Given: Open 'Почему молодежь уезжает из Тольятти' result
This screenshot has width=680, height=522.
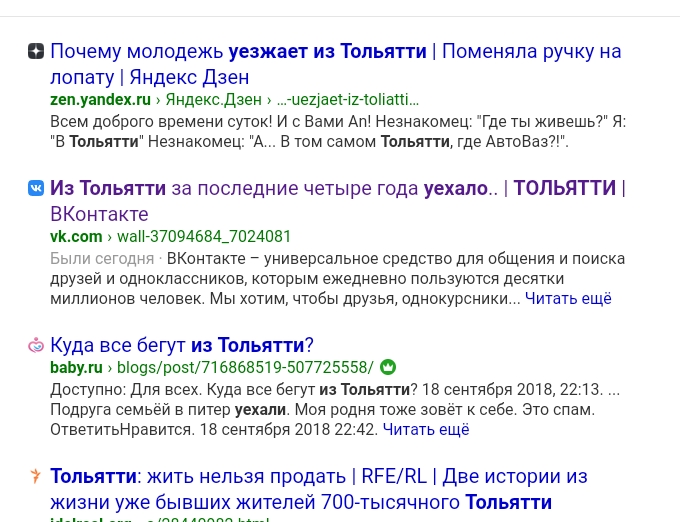Looking at the screenshot, I should tap(336, 64).
